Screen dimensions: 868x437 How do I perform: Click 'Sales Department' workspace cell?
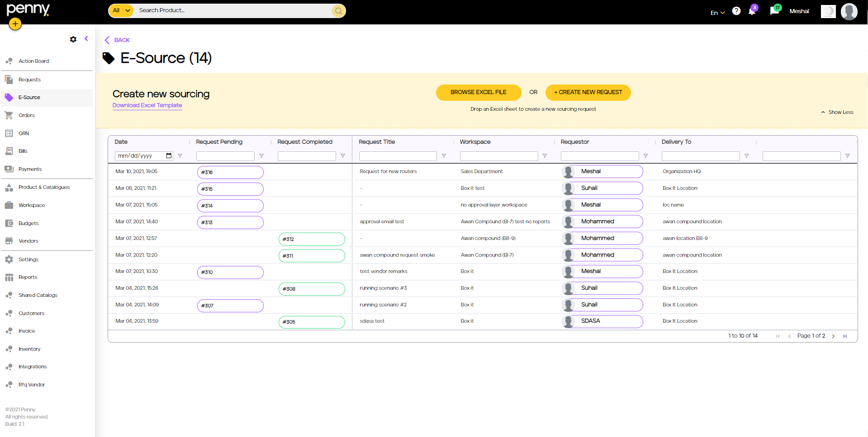[482, 171]
